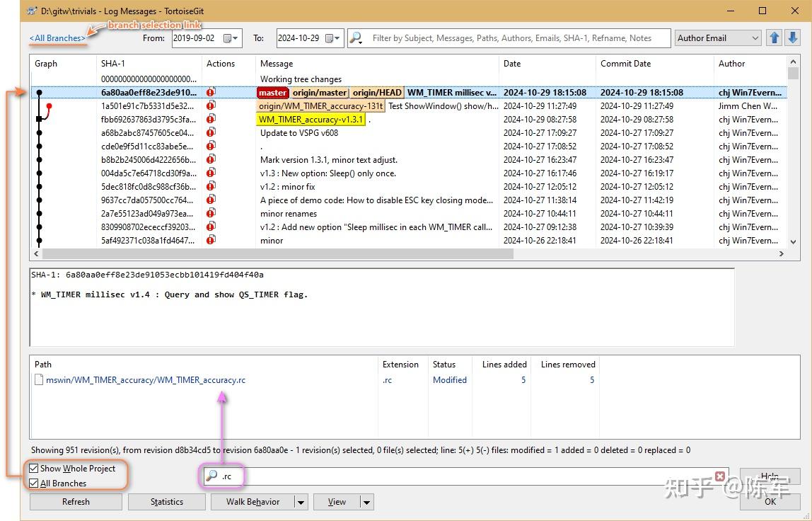Open the Statistics button
812x521 pixels.
[167, 502]
